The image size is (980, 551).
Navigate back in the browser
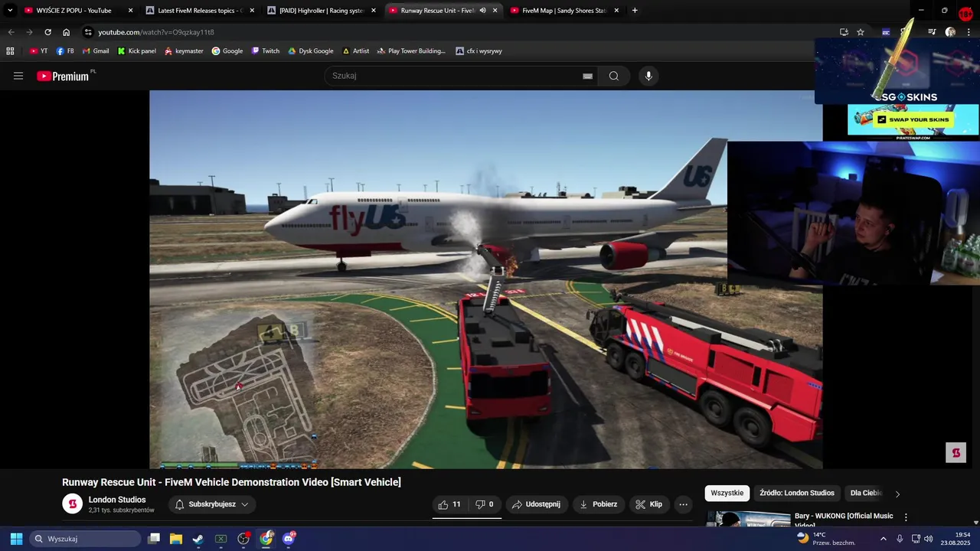click(11, 32)
